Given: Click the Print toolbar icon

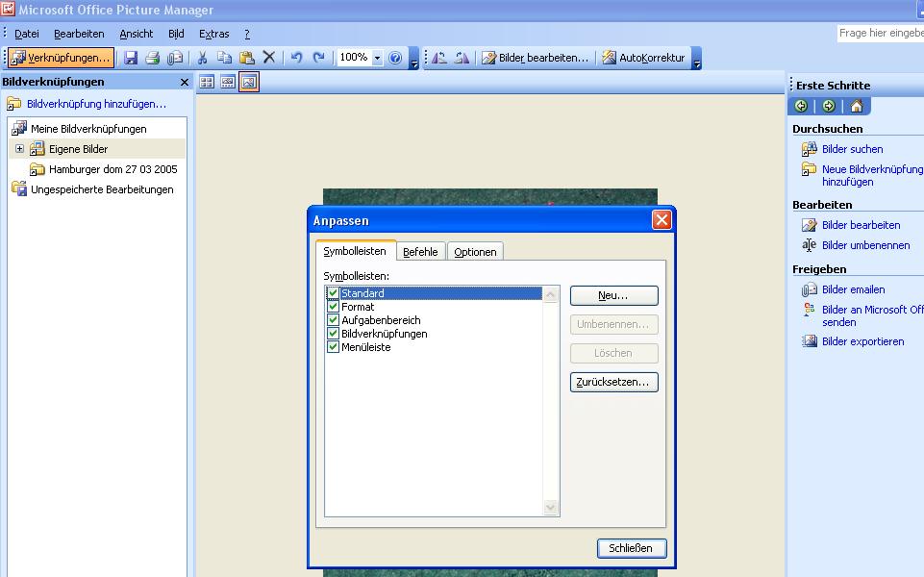Looking at the screenshot, I should point(153,58).
